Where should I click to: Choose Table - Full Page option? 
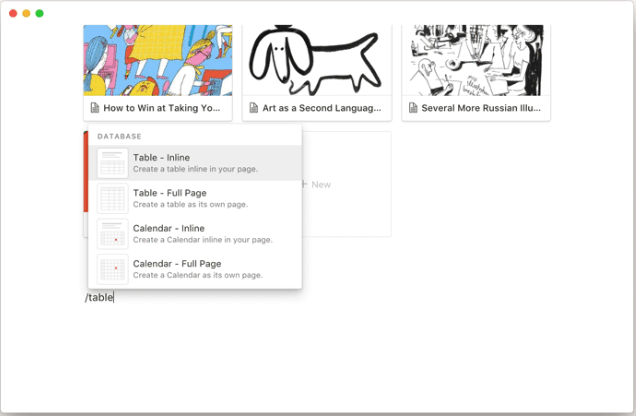tap(195, 198)
